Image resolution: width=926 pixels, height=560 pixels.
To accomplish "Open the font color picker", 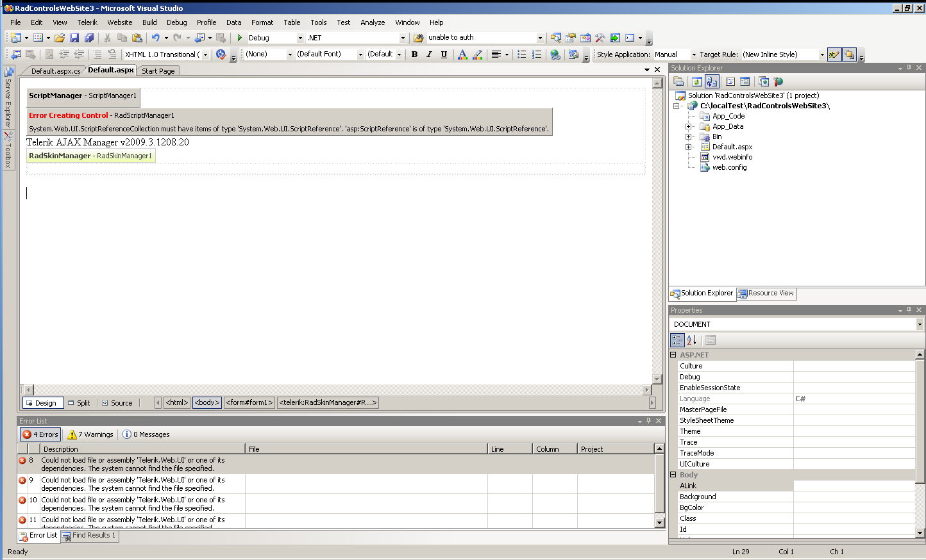I will [463, 54].
